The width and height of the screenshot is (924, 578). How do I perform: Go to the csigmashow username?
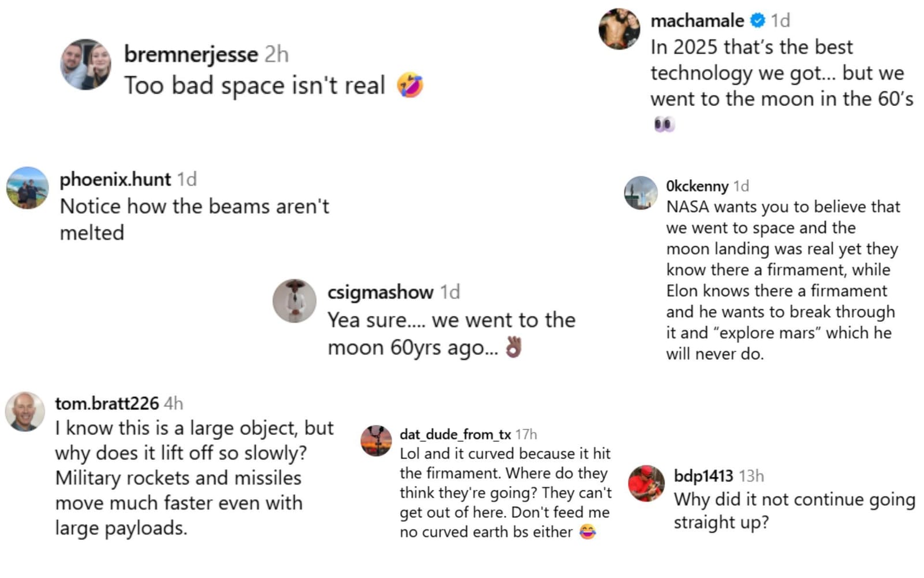pyautogui.click(x=380, y=292)
